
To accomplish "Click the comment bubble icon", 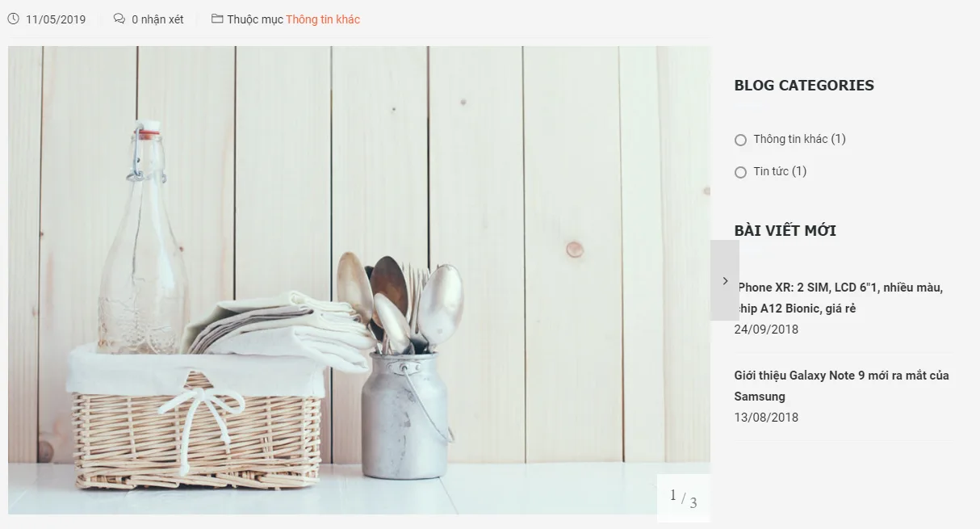I will click(x=119, y=19).
